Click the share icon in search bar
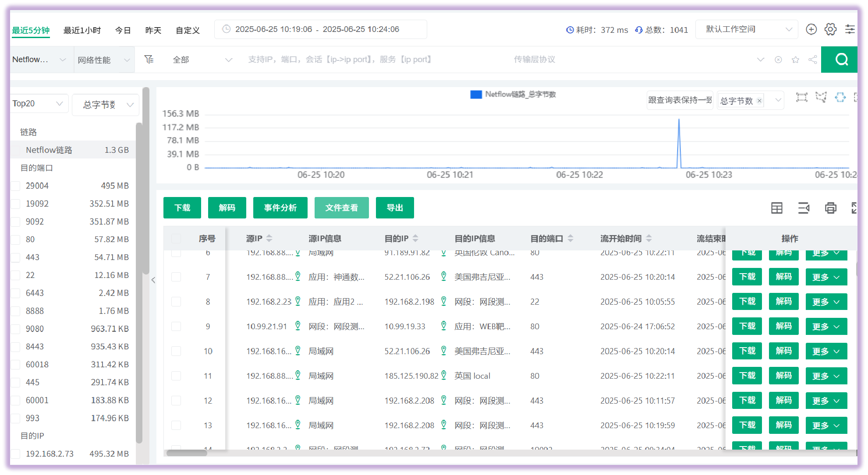 point(813,60)
